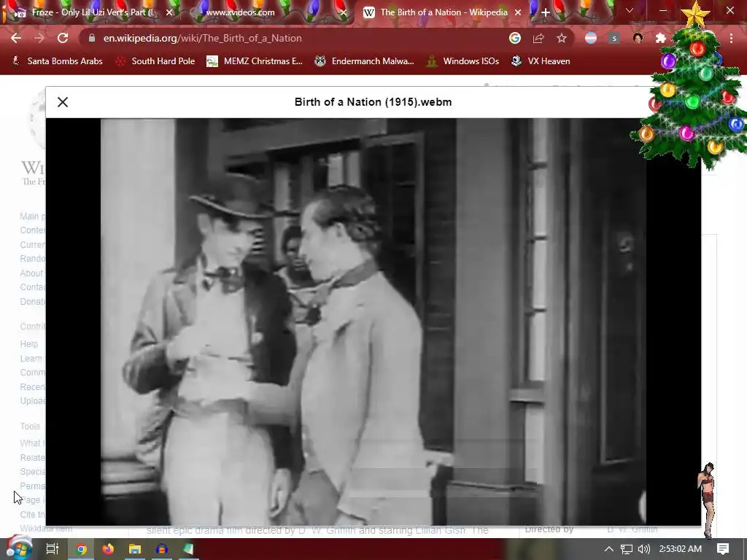
Task: Click the 'Birth of a Nation (1915).webm' title
Action: point(373,102)
